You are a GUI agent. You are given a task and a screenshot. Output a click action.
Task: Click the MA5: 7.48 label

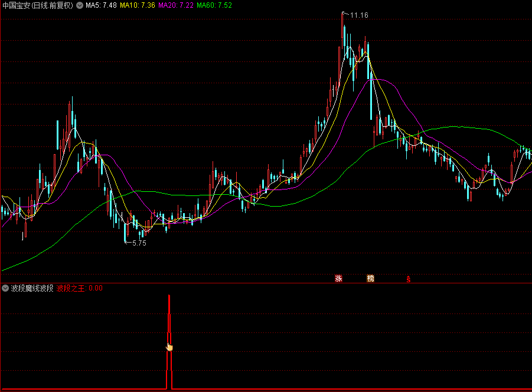101,5
